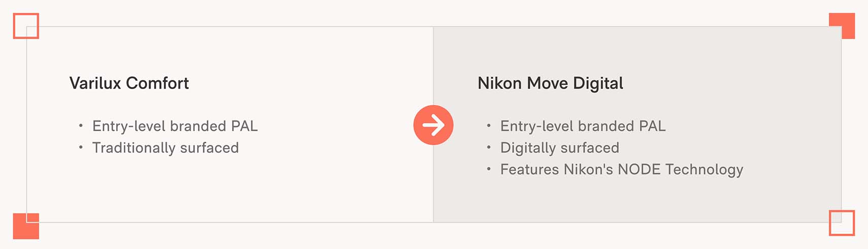This screenshot has height=249, width=868.
Task: Click the Digitally surfaced bullet text
Action: click(560, 148)
